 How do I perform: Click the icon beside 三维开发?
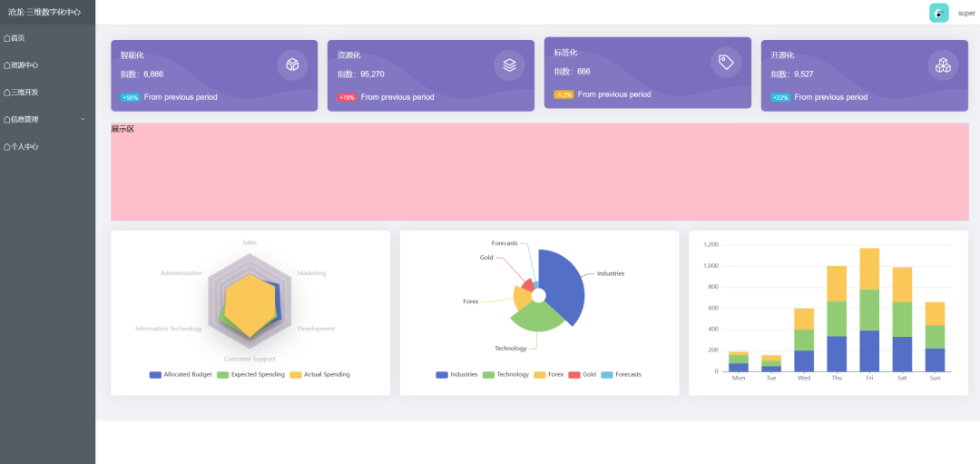tap(7, 93)
